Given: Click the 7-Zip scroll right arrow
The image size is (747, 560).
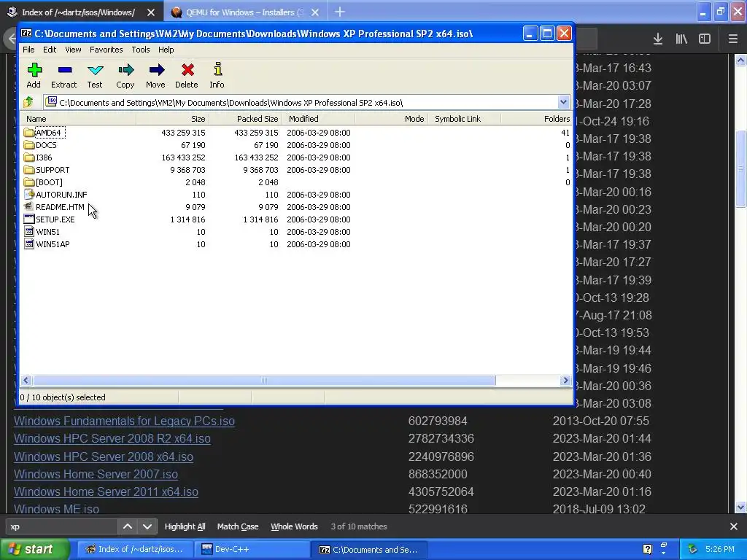Looking at the screenshot, I should click(x=565, y=380).
